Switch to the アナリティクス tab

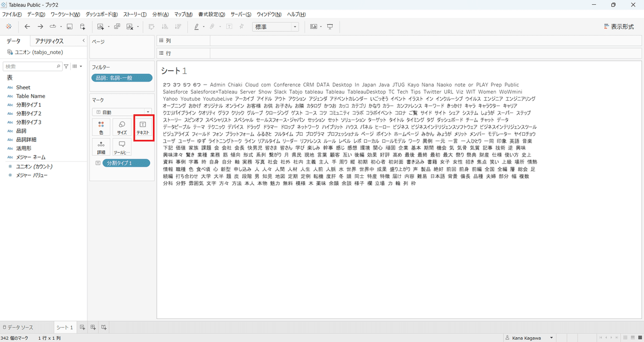49,41
